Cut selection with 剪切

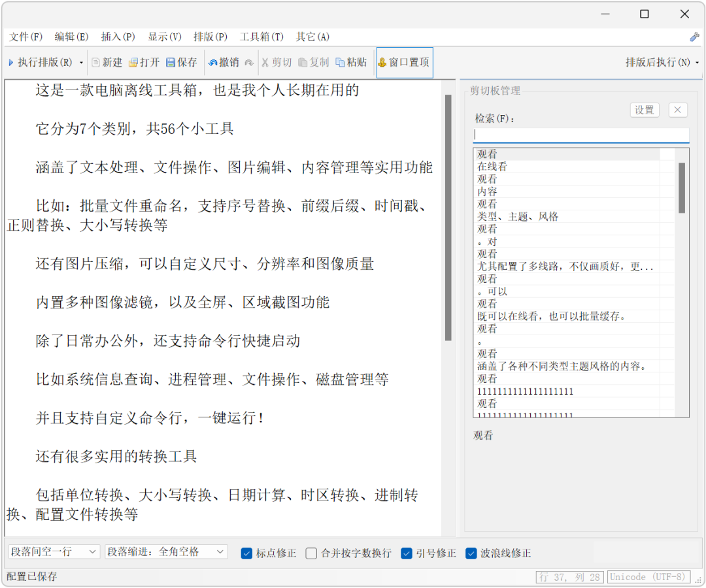point(277,63)
